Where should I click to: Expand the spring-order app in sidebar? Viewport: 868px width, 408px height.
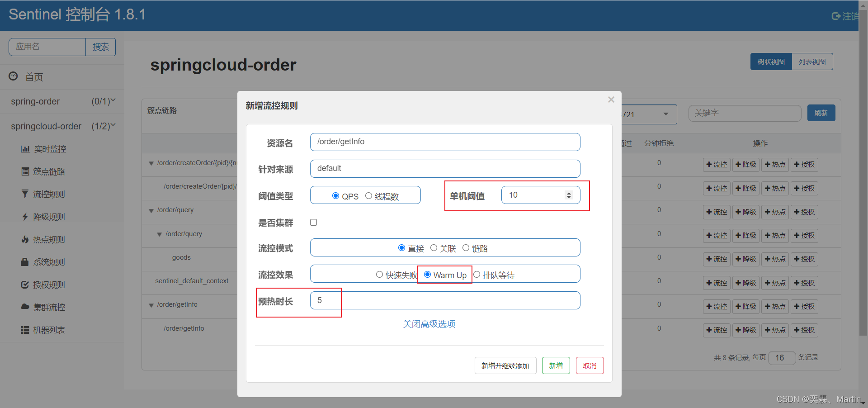pyautogui.click(x=62, y=101)
